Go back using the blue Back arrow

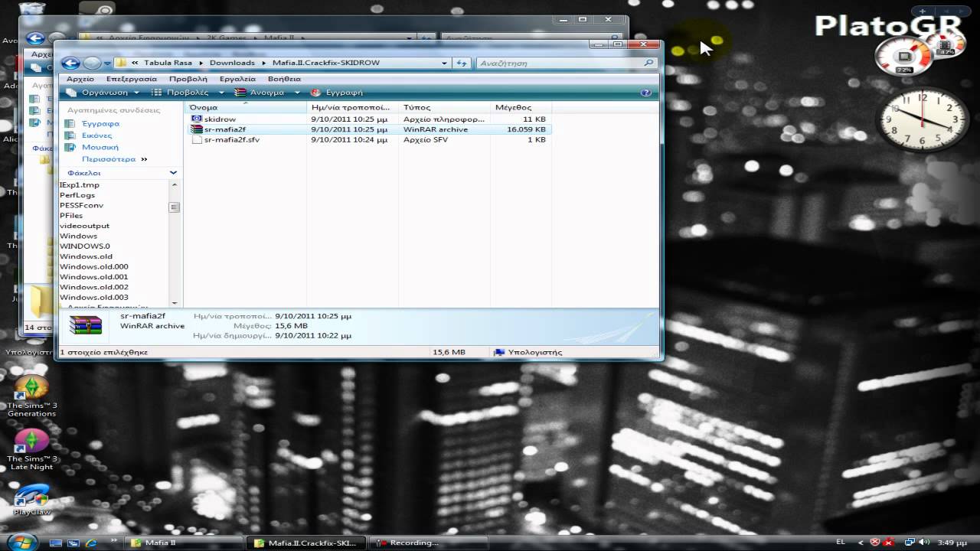[70, 64]
